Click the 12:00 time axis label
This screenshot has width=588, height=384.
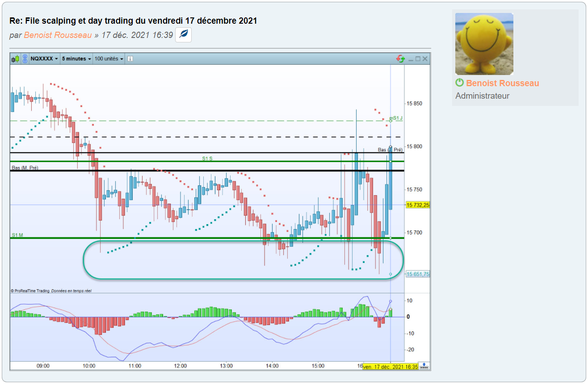pos(181,366)
